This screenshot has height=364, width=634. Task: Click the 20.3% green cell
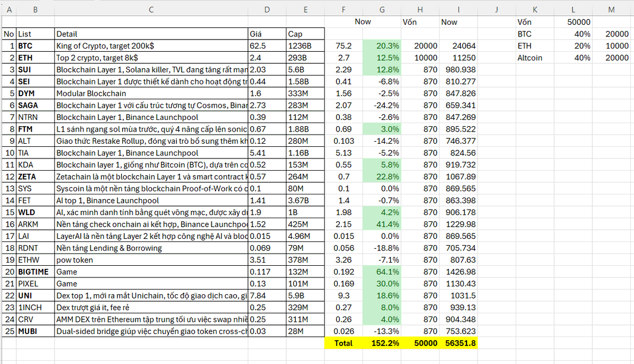click(382, 45)
